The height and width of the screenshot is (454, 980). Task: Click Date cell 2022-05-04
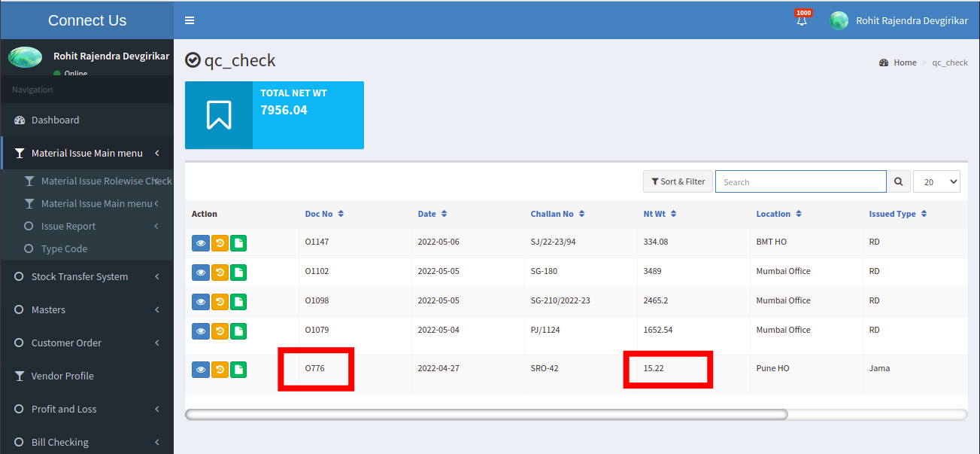[438, 330]
